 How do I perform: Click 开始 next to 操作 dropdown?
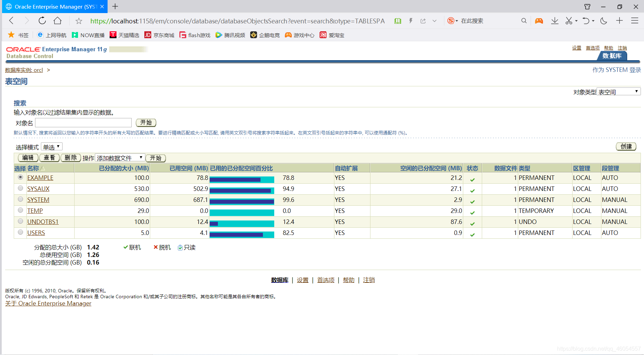156,158
